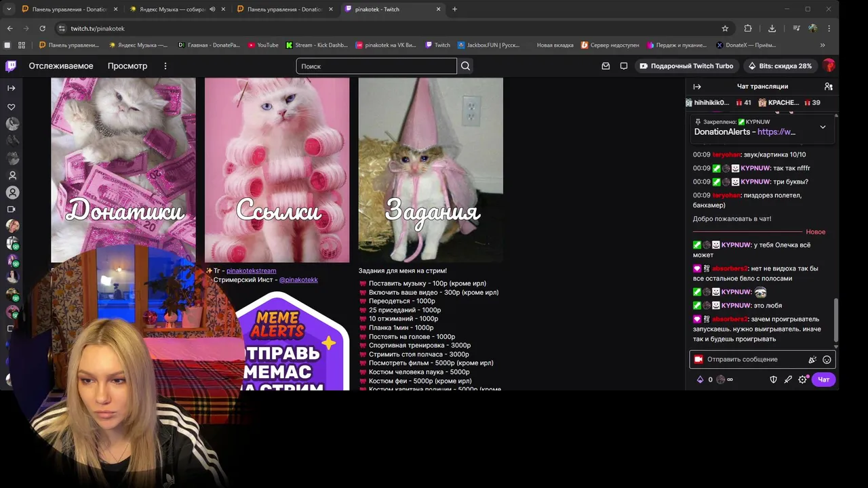The image size is (868, 488).
Task: View site information icon in address bar
Action: tap(62, 28)
